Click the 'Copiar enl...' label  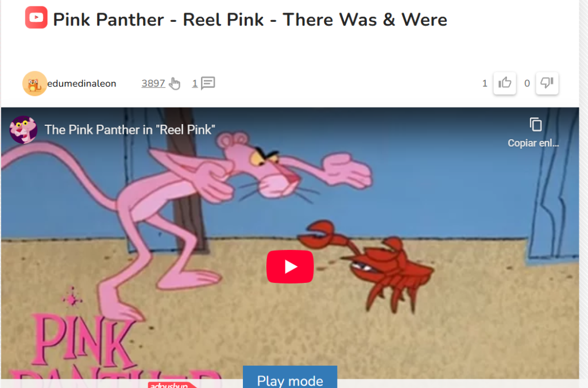coord(533,143)
